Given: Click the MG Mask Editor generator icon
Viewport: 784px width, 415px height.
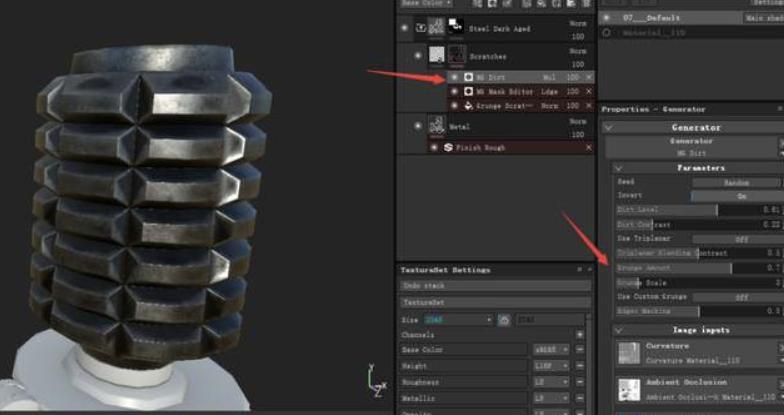Looking at the screenshot, I should (469, 91).
